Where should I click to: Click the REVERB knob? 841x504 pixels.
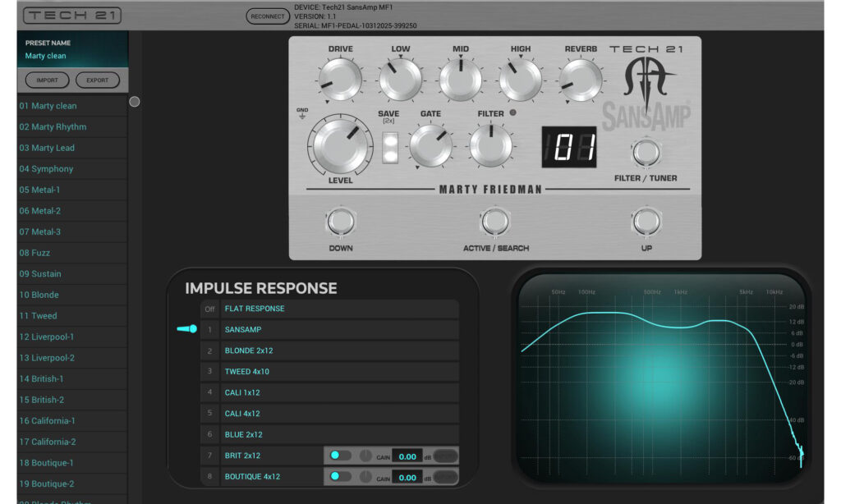[581, 80]
